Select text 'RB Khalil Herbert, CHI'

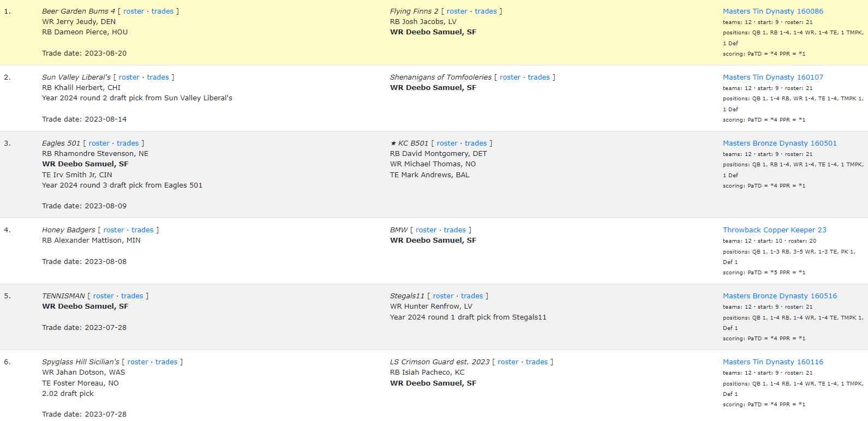pos(81,87)
